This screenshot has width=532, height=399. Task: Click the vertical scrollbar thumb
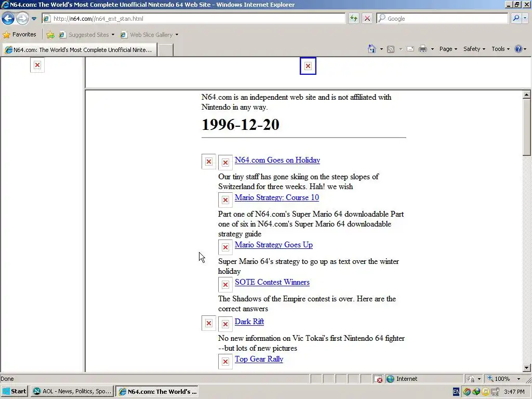click(526, 127)
